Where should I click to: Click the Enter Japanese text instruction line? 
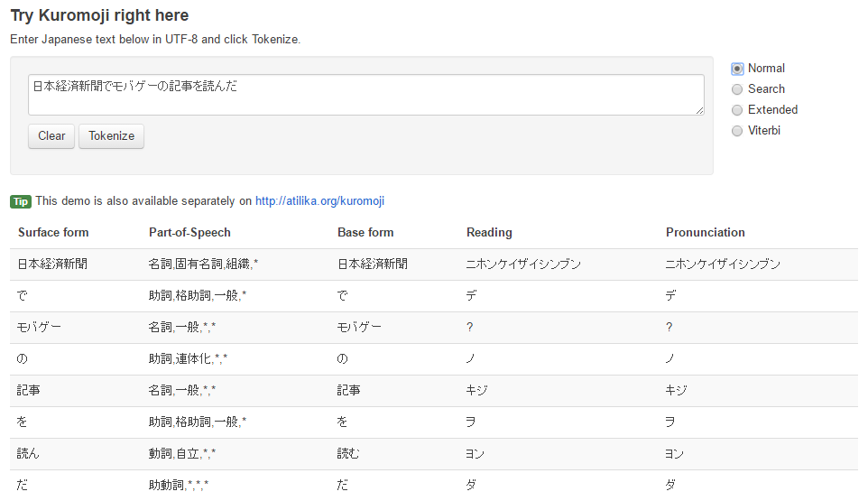point(155,40)
